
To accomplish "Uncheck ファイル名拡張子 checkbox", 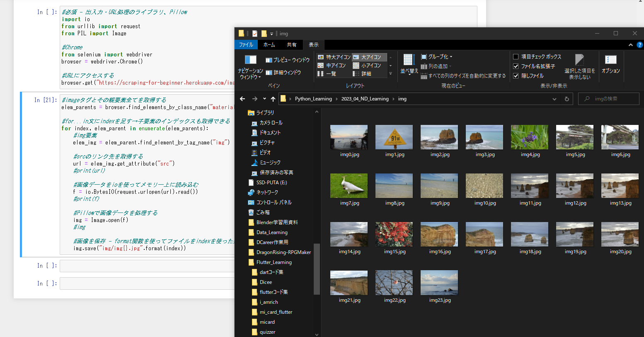I will pyautogui.click(x=516, y=66).
